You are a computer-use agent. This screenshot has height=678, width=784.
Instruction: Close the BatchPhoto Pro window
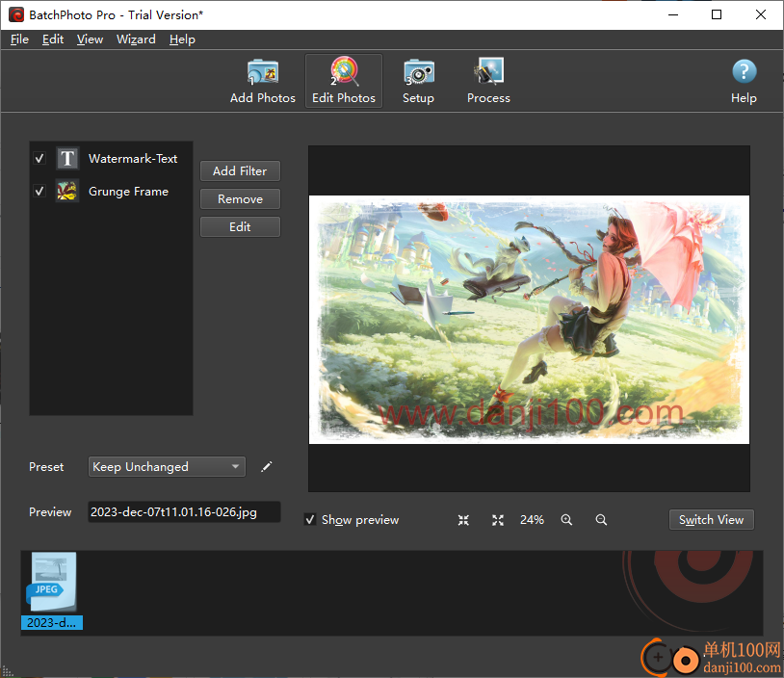tap(761, 15)
